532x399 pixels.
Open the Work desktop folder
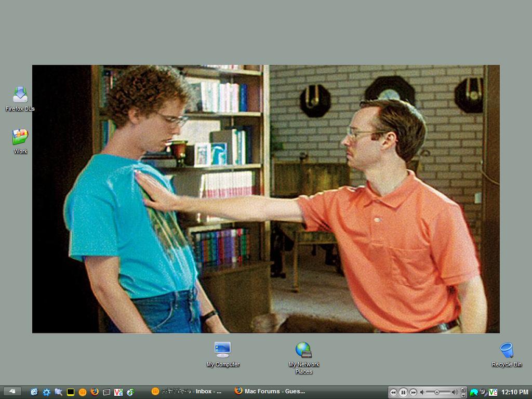pos(20,141)
